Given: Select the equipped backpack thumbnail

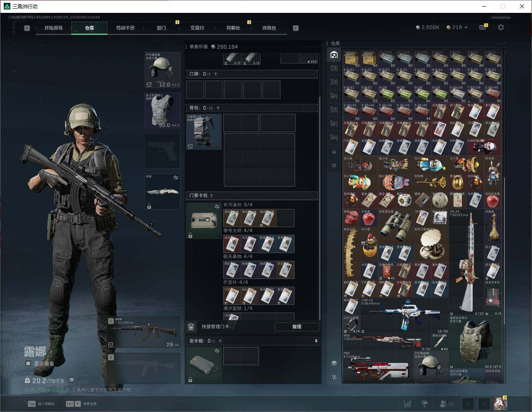Looking at the screenshot, I should (x=204, y=132).
